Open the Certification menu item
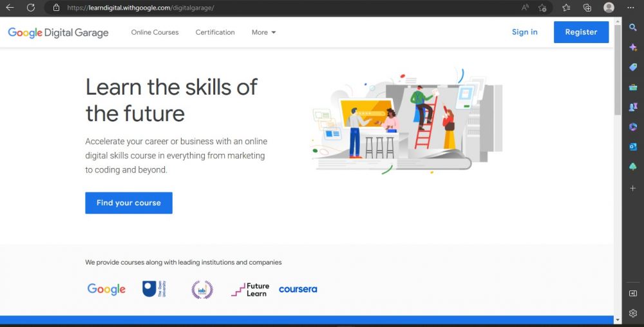Screen dimensions: 644x327 (215, 32)
